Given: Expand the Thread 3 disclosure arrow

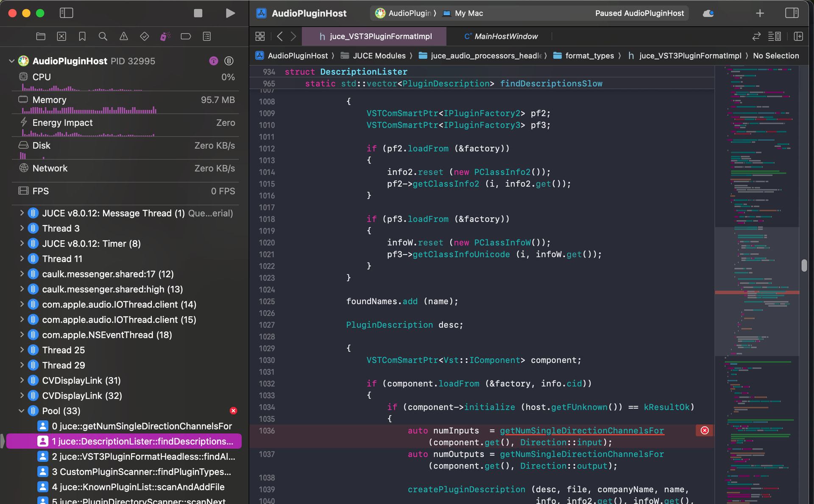Looking at the screenshot, I should pyautogui.click(x=22, y=228).
